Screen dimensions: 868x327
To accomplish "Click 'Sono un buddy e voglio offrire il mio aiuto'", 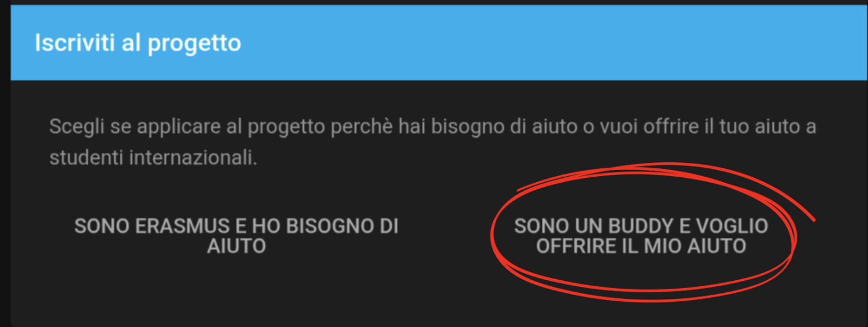I will point(641,236).
